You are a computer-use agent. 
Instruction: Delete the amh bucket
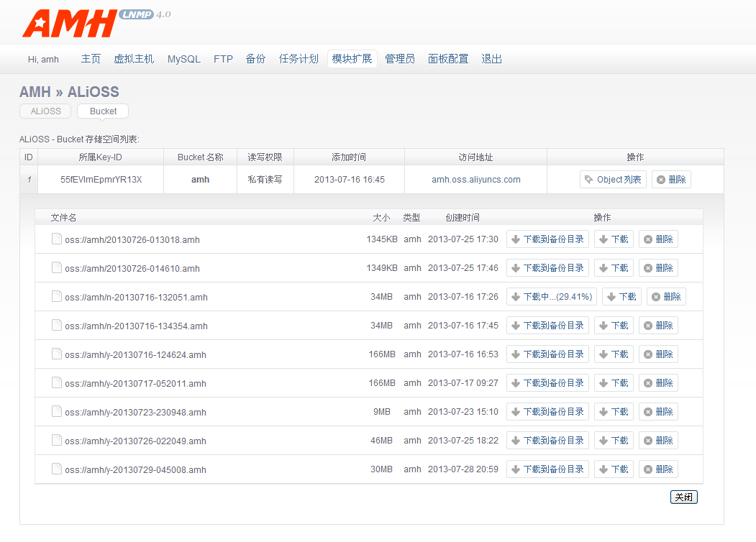[x=671, y=180]
